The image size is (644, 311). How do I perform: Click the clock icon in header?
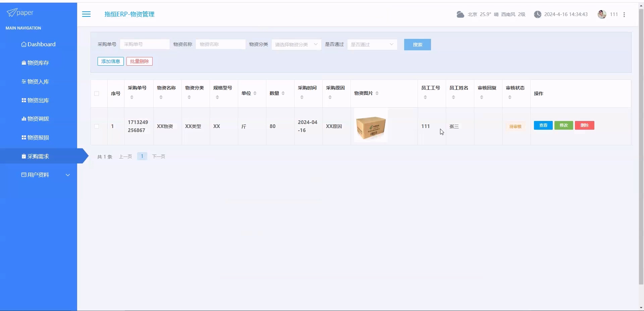point(537,14)
